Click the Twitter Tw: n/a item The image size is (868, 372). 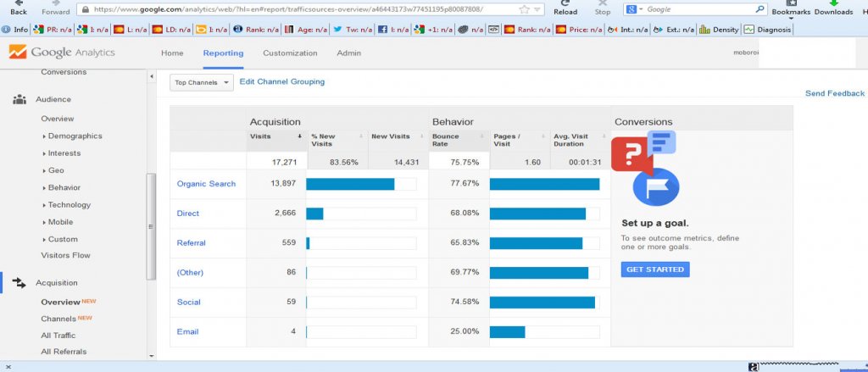click(352, 30)
